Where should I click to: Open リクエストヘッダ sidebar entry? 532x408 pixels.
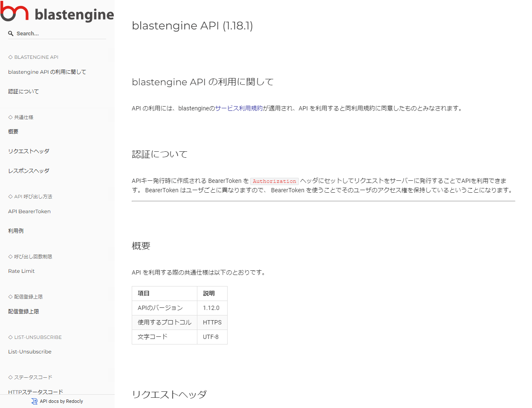(x=29, y=151)
